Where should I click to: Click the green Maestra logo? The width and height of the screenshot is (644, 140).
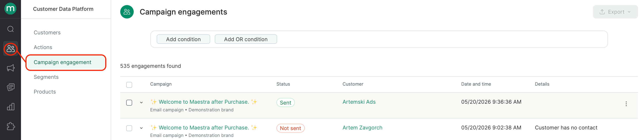pos(11,9)
